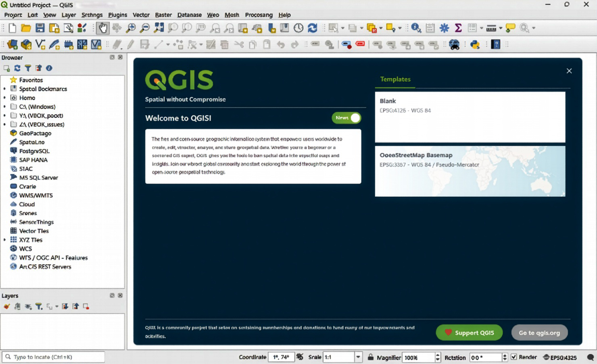
Task: Choose the OpenStreetMap Basemap template
Action: point(470,171)
